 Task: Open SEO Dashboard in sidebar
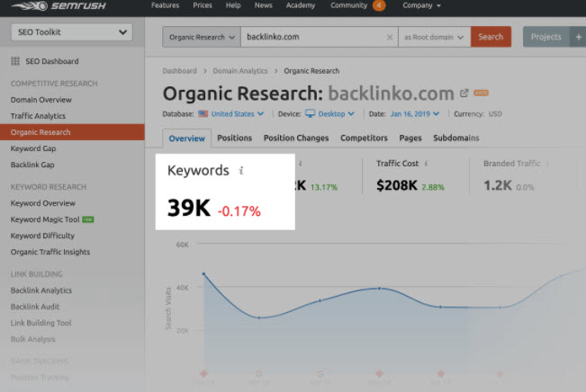[x=52, y=61]
